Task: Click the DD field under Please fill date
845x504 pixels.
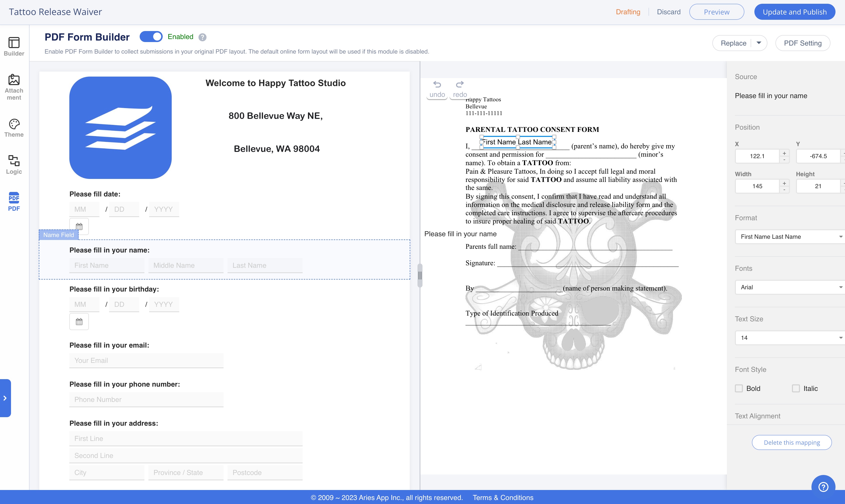Action: click(x=124, y=209)
